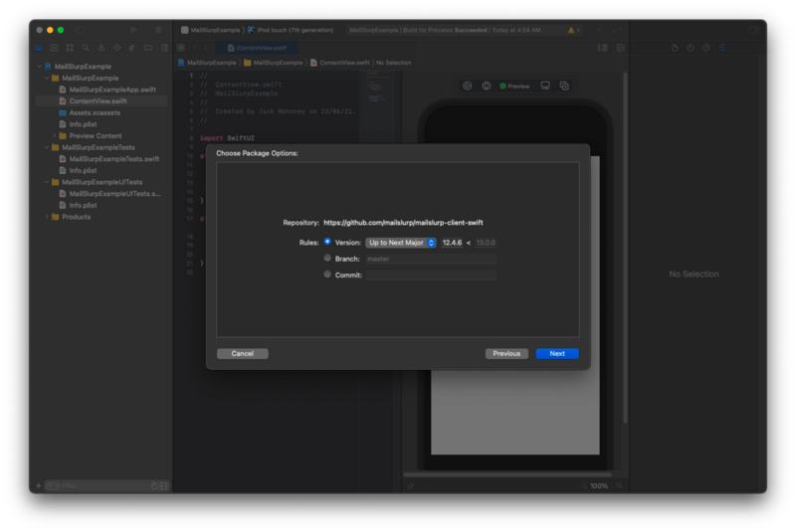Open the Source Control navigator icon

[x=54, y=48]
